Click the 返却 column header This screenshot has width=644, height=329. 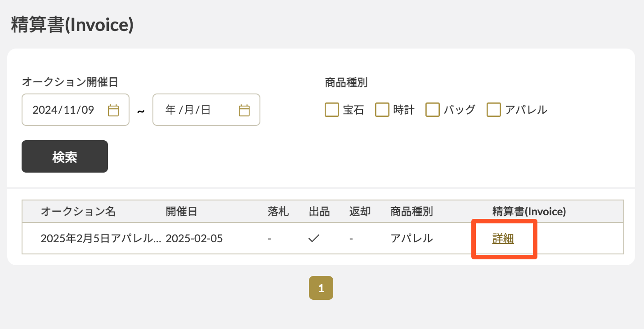360,212
